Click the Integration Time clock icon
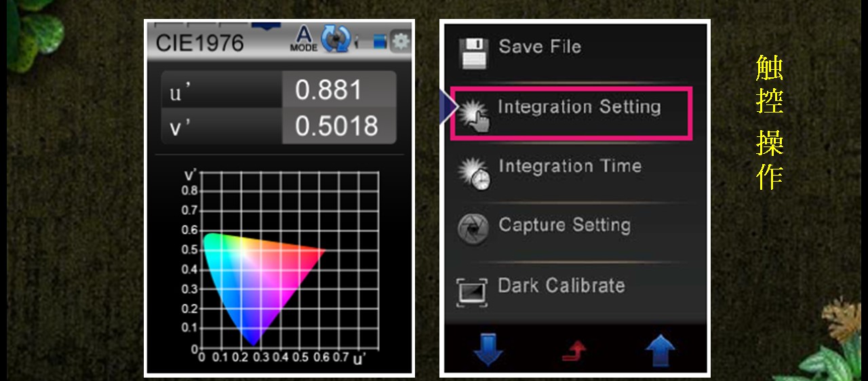Screen dimensions: 868x381 (474, 174)
